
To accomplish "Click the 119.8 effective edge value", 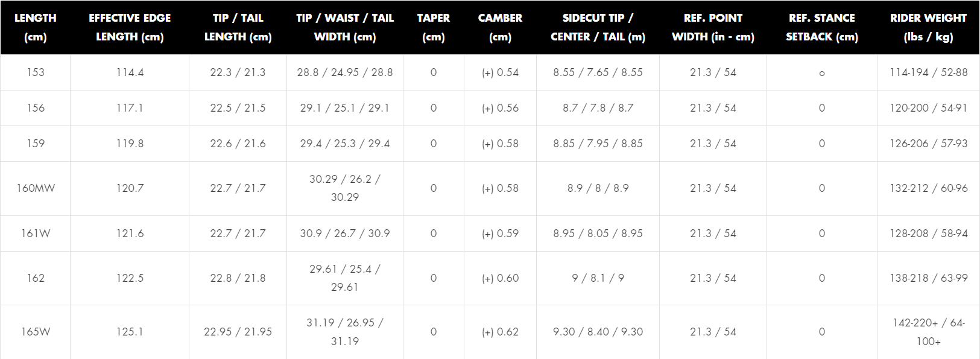I will click(130, 144).
